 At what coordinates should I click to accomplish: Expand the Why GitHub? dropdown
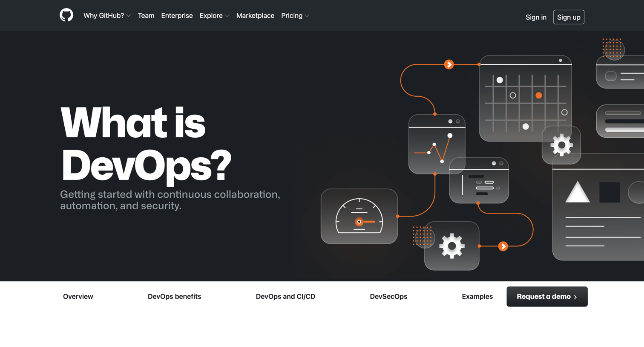(107, 16)
